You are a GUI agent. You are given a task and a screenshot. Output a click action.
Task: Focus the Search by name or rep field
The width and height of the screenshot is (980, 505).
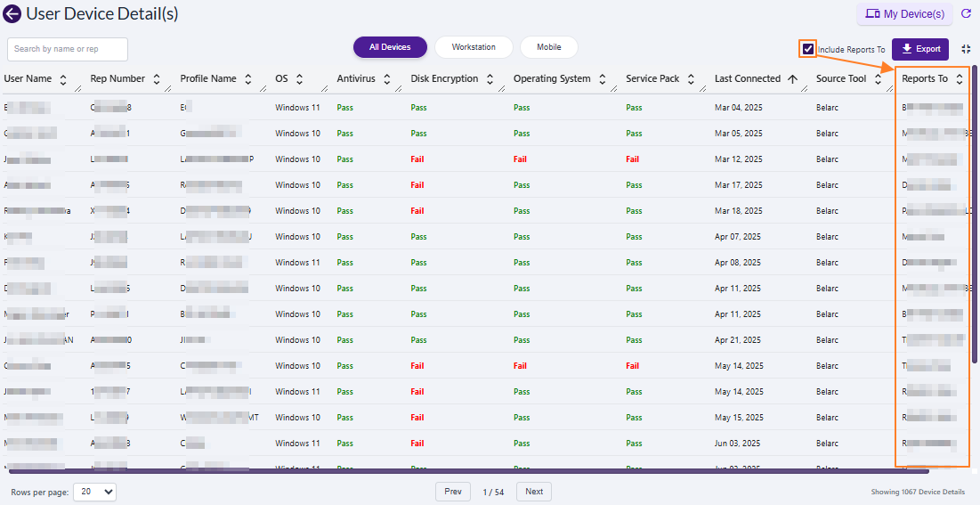tap(68, 49)
